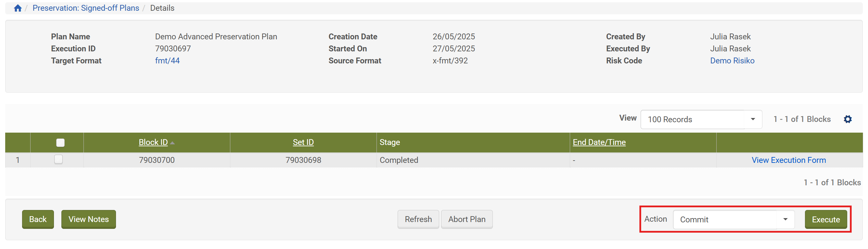This screenshot has width=868, height=249.
Task: Open the Demo Risiko risk code link
Action: (732, 61)
